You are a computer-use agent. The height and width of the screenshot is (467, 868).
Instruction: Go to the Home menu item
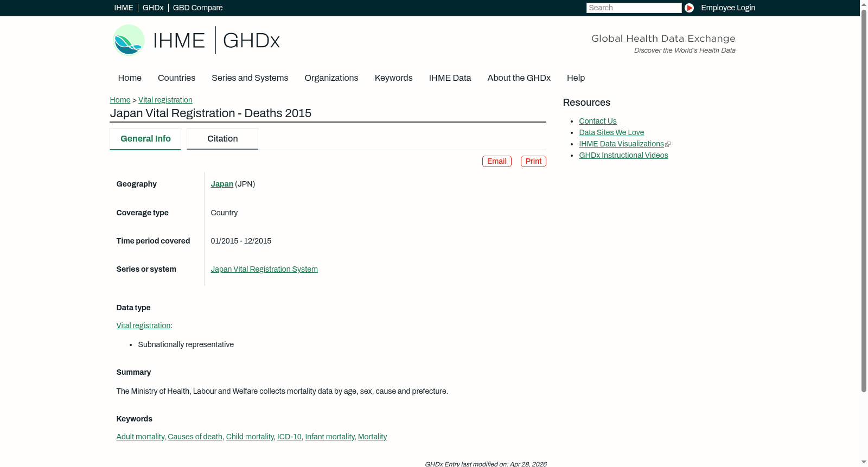click(x=130, y=78)
